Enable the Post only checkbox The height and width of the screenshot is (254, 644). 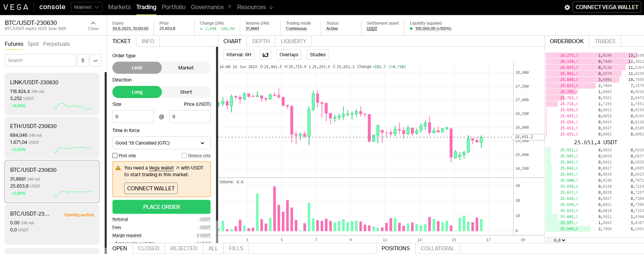coord(115,156)
